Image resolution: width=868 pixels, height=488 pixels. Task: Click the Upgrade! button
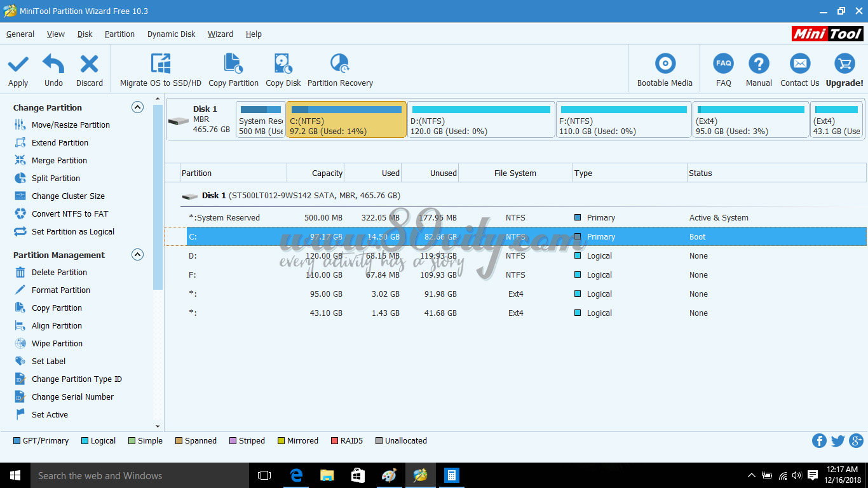click(844, 69)
